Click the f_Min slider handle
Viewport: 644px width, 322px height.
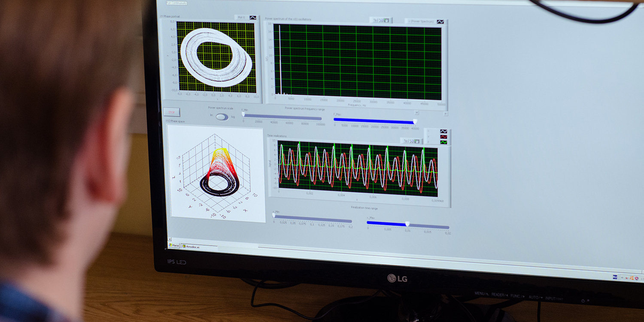click(x=243, y=114)
